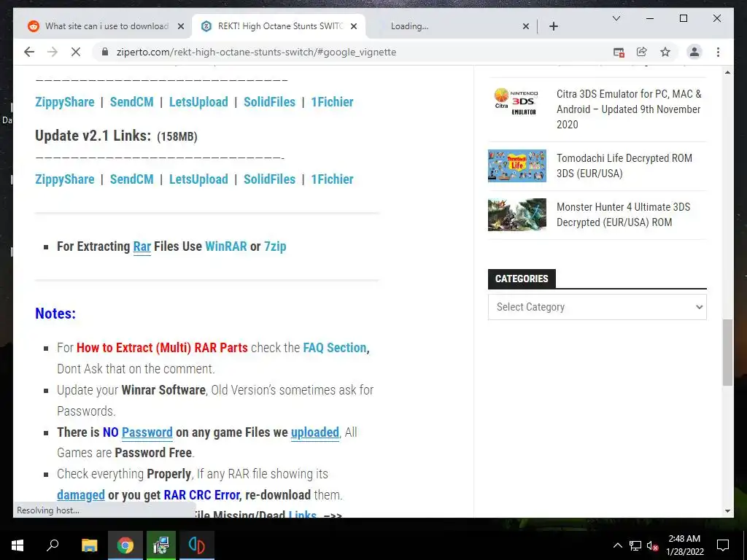Viewport: 747px width, 560px height.
Task: Open Update v2.1 LetsUpload link
Action: click(198, 179)
